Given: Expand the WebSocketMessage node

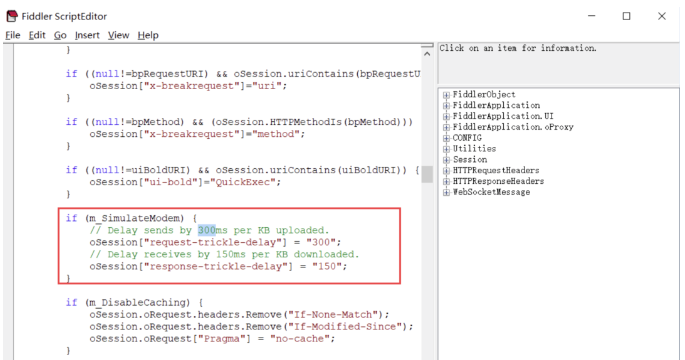Looking at the screenshot, I should tap(446, 193).
